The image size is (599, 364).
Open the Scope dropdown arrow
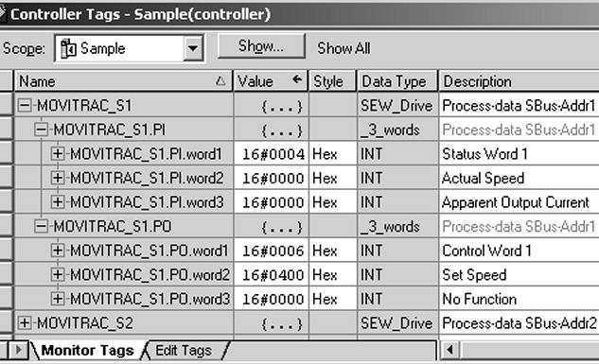point(193,48)
